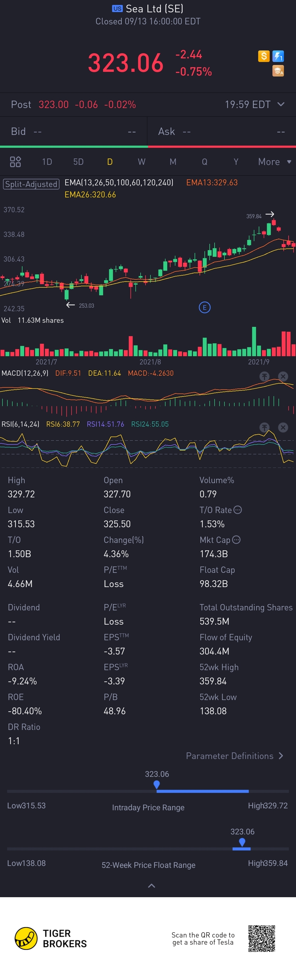296x980 pixels.
Task: Tap the stacked coins badge icon
Action: [278, 71]
